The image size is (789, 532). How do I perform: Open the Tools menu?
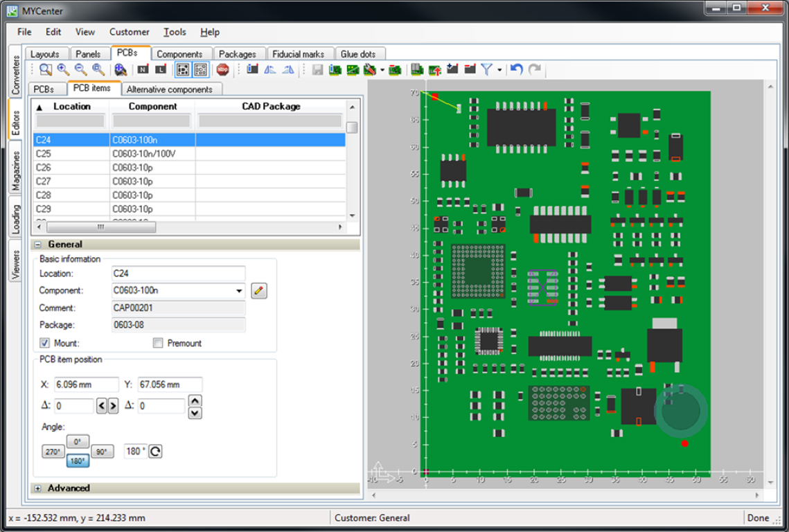(175, 32)
